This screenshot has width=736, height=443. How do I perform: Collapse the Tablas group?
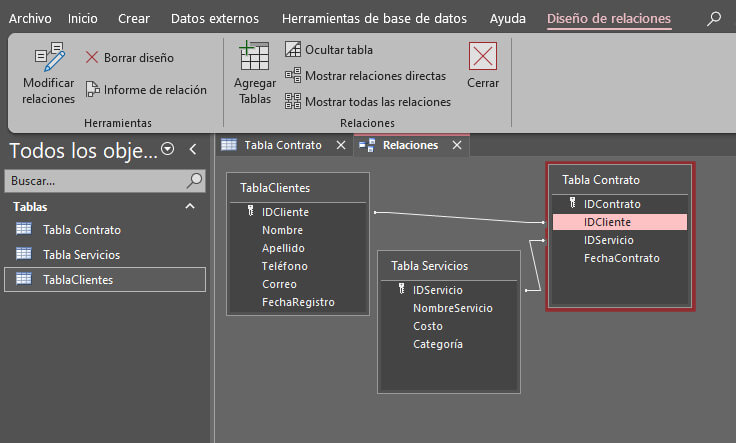click(x=190, y=206)
